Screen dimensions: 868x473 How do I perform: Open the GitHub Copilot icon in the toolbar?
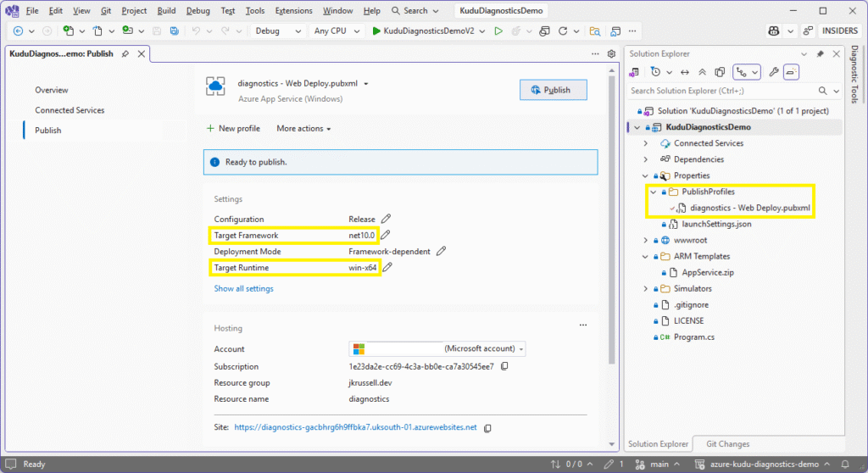pyautogui.click(x=774, y=31)
